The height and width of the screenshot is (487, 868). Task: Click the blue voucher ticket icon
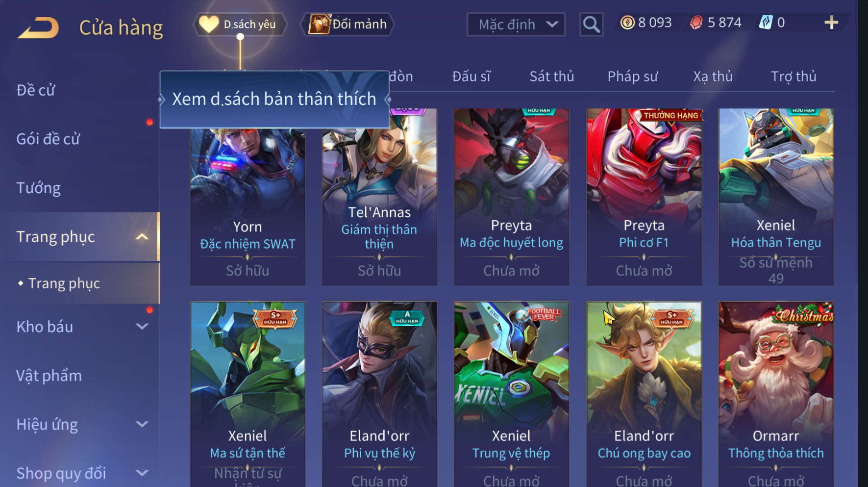click(x=766, y=23)
